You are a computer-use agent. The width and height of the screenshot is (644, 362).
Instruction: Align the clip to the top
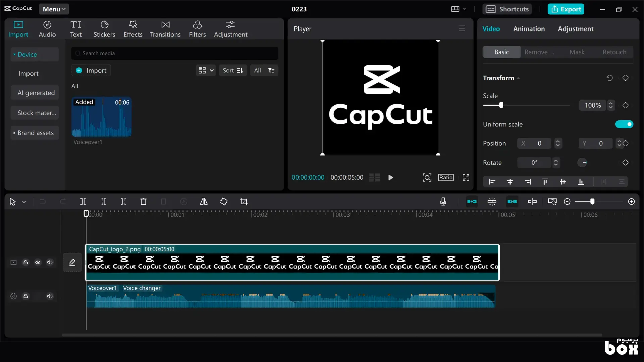point(545,182)
